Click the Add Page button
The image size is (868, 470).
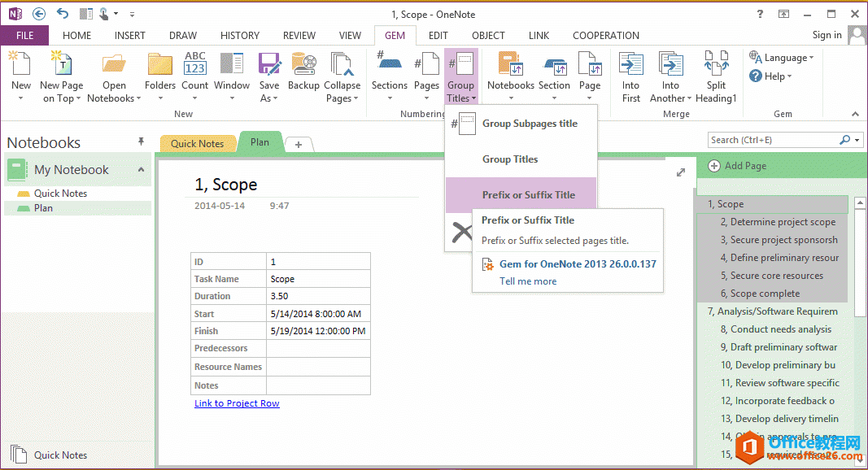pos(746,166)
